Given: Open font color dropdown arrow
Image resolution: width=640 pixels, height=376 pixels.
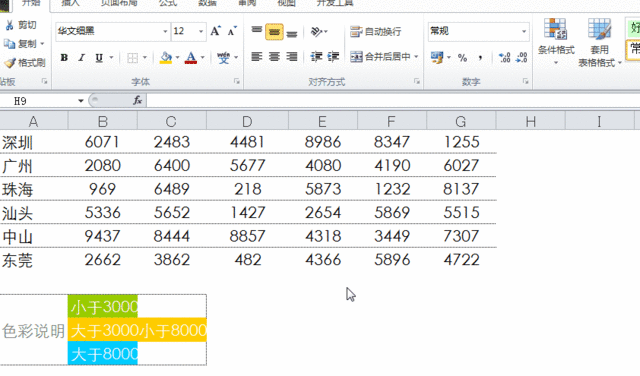Looking at the screenshot, I should (x=202, y=58).
